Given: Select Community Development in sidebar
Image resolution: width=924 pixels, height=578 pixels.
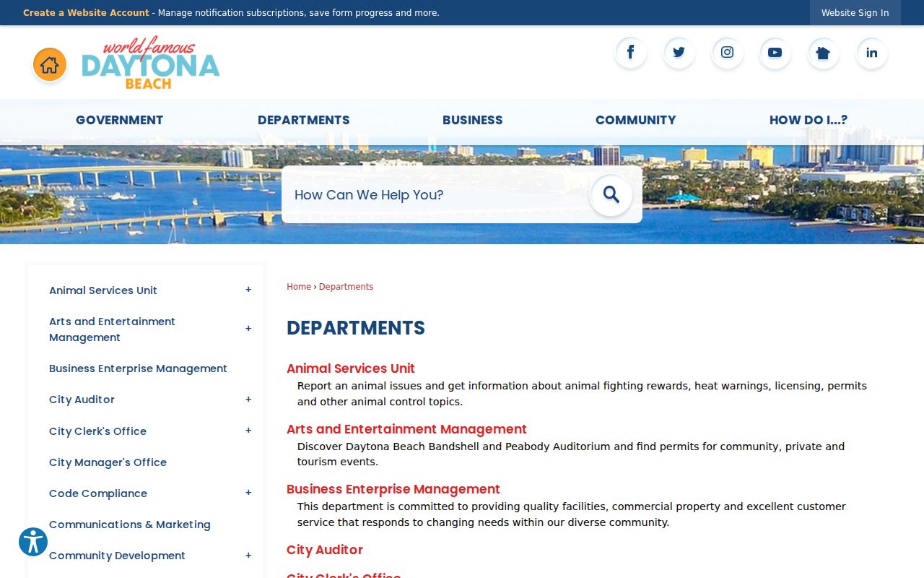Looking at the screenshot, I should pos(117,556).
